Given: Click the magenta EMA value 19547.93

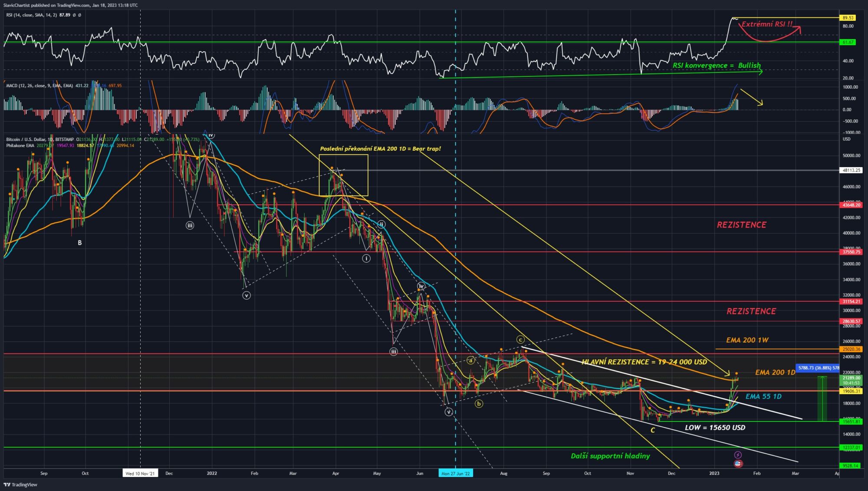Looking at the screenshot, I should click(65, 145).
